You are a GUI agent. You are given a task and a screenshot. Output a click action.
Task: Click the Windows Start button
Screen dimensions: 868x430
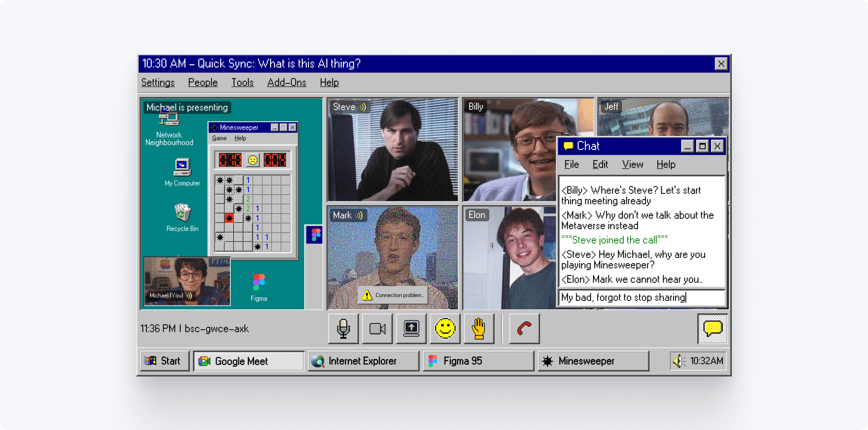point(165,361)
